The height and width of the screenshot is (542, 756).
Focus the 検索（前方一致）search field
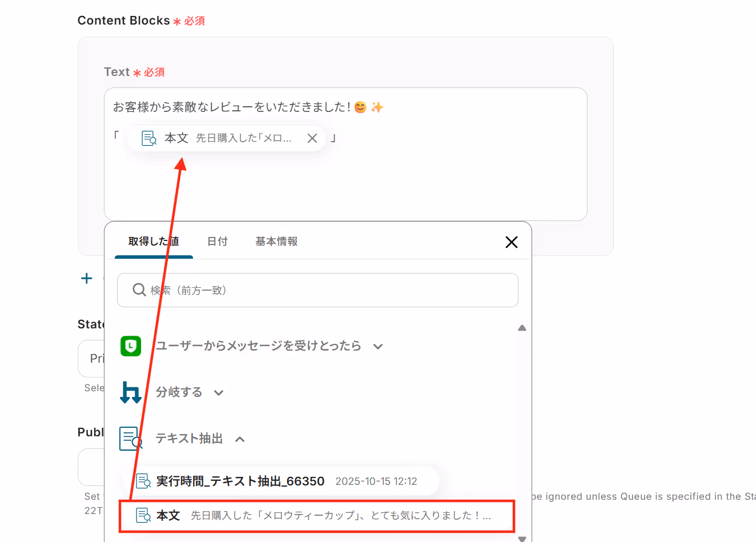coord(317,290)
